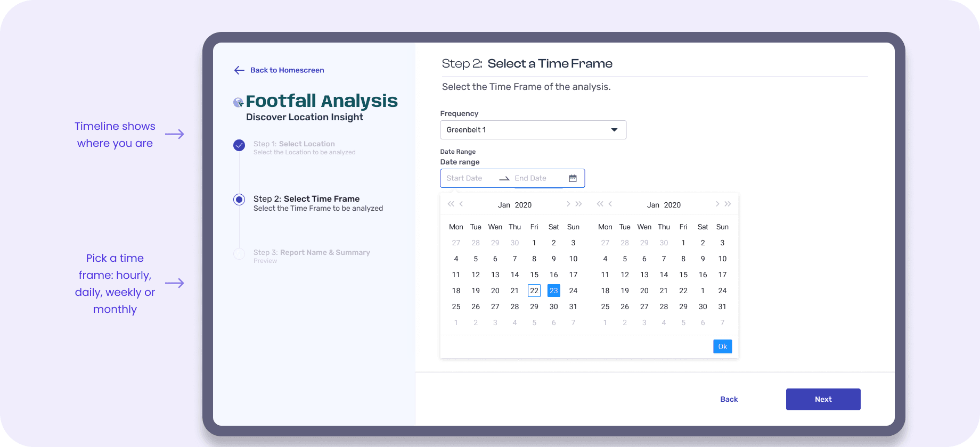Open month selector Jan in left calendar
Screen dimensions: 980x447
[504, 205]
